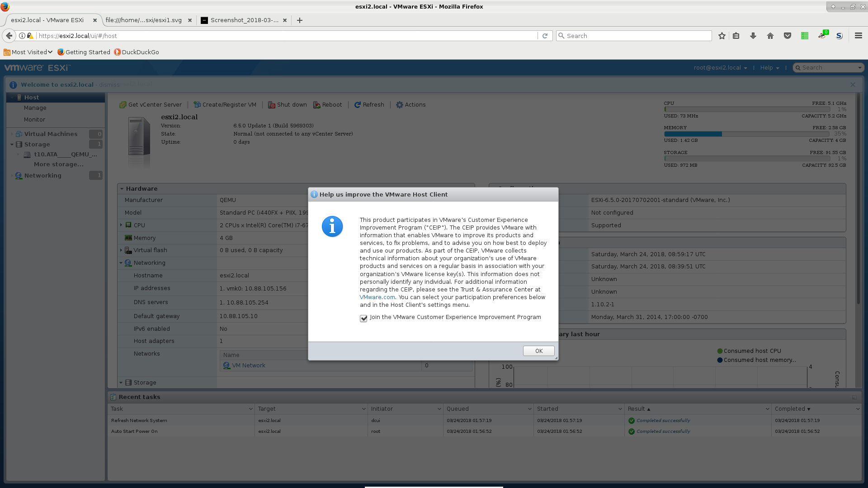Collapse the Hardware panel
The width and height of the screenshot is (868, 488).
coord(122,189)
